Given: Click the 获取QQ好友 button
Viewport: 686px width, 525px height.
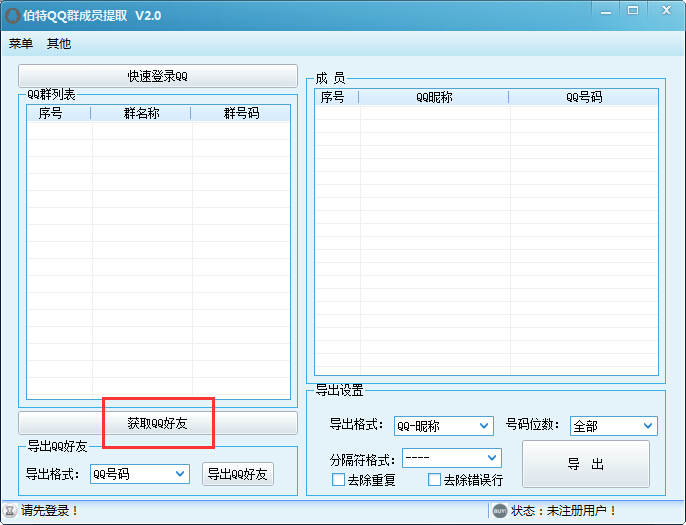Looking at the screenshot, I should tap(158, 423).
